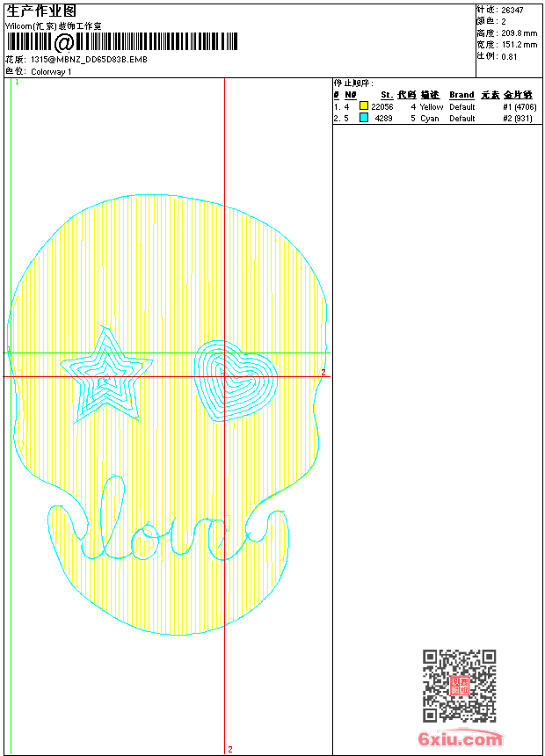Click the red marker 2 on the right

point(323,373)
